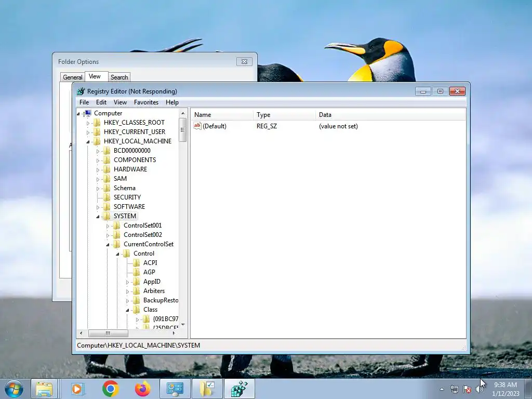Click the SYSTEM folder icon
Screen dimensions: 532x399
tap(107, 216)
